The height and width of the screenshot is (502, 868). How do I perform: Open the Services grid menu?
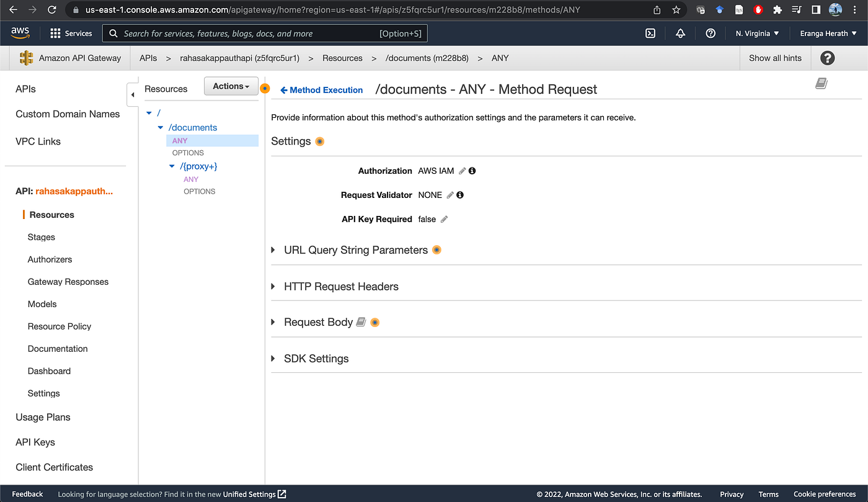coord(71,34)
